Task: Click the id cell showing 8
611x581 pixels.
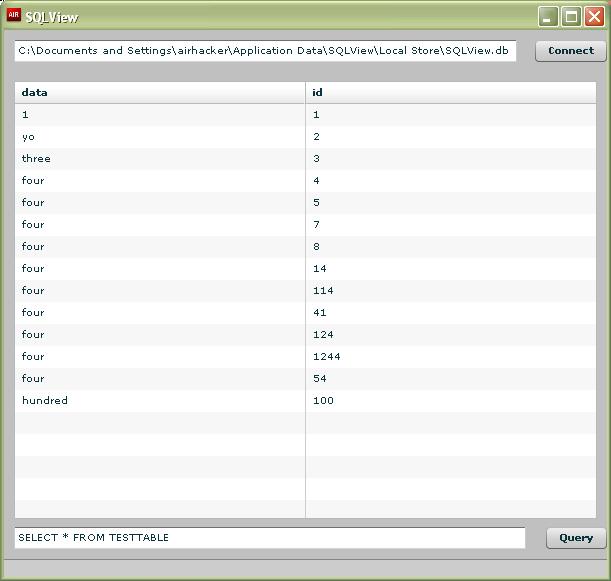Action: pos(451,247)
